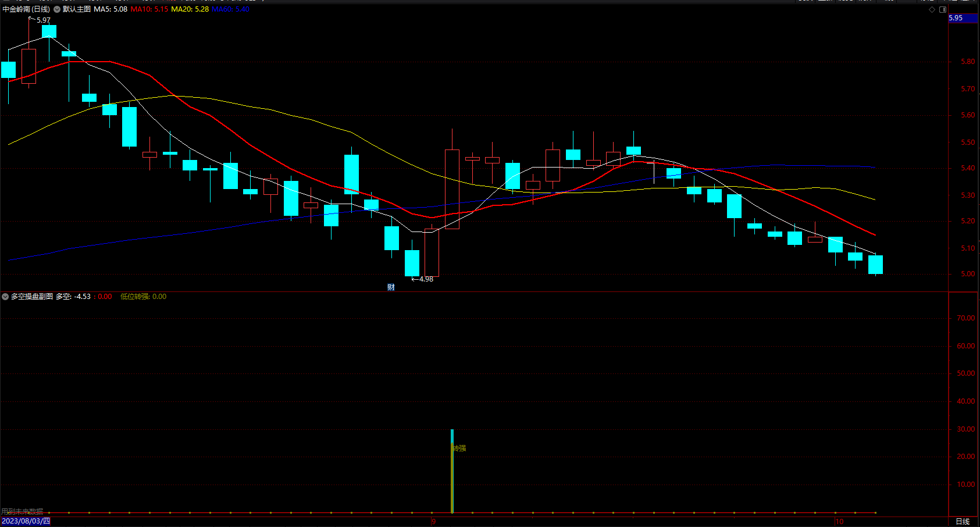
Task: Click the month 10 marker on time axis
Action: [x=839, y=522]
